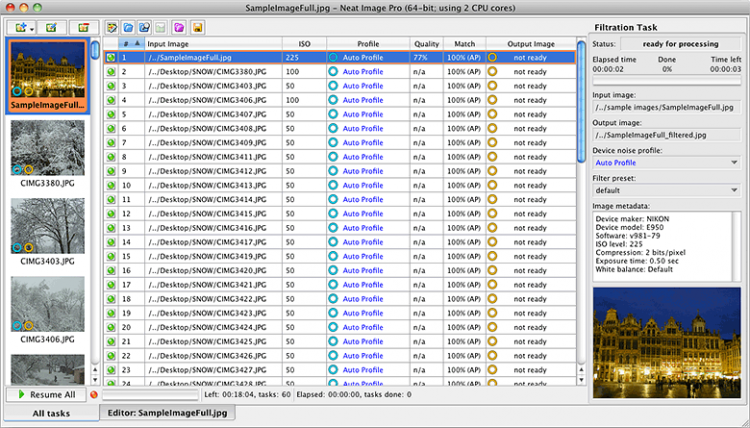
Task: Click orange output status icon in row 20
Action: click(492, 327)
